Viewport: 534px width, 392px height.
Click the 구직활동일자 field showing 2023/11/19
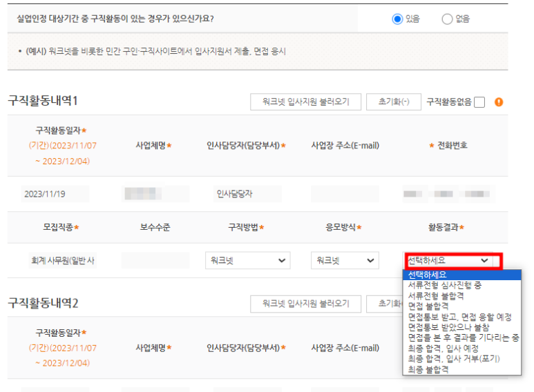click(x=55, y=194)
